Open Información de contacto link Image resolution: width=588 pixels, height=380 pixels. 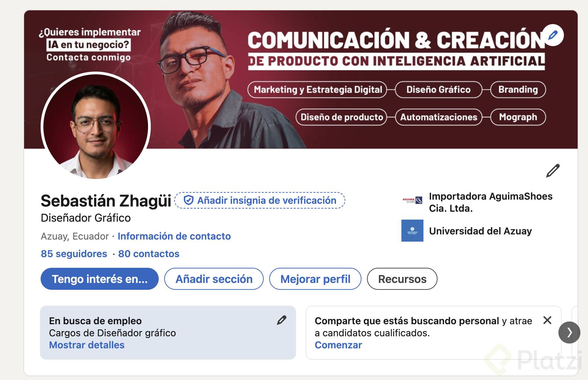(174, 236)
